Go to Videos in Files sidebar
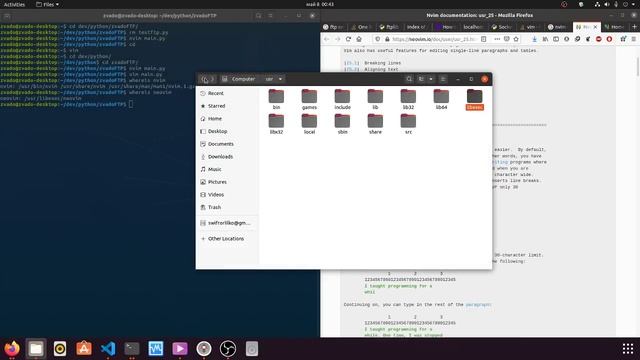The height and width of the screenshot is (360, 640). click(227, 195)
